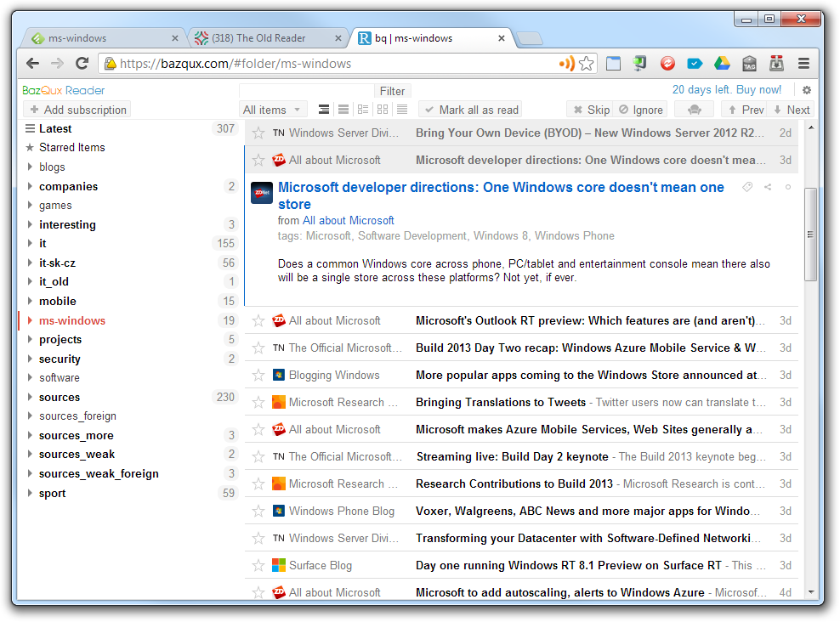Choose the full-text view mode icon
Viewport: 840px width, 622px height.
402,110
